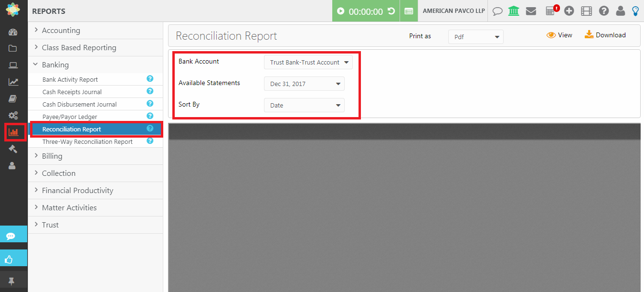The height and width of the screenshot is (292, 644).
Task: Open the help question mark in header
Action: [604, 11]
